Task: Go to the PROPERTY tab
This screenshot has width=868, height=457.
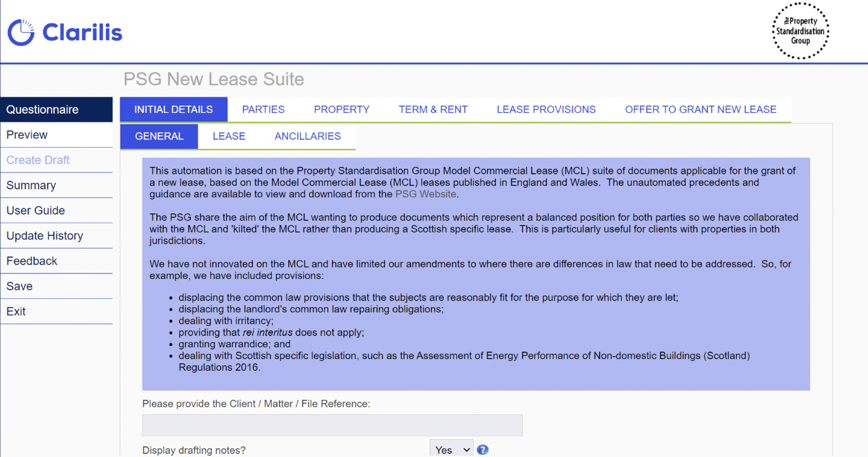Action: [342, 110]
